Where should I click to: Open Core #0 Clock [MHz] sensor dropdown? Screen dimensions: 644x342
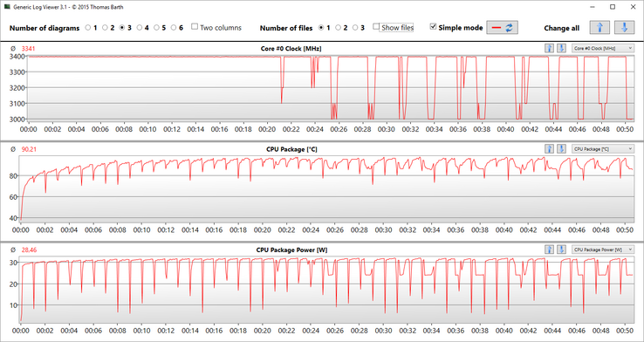pyautogui.click(x=602, y=49)
